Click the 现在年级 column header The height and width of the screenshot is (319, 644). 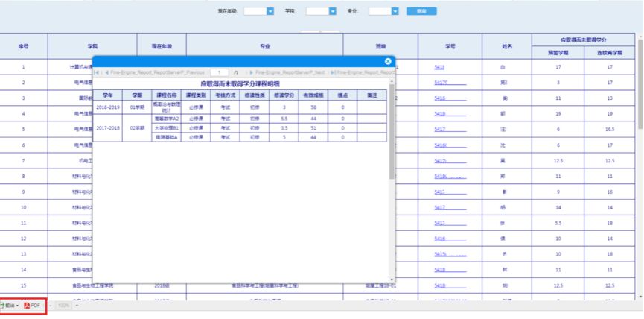[x=162, y=46]
